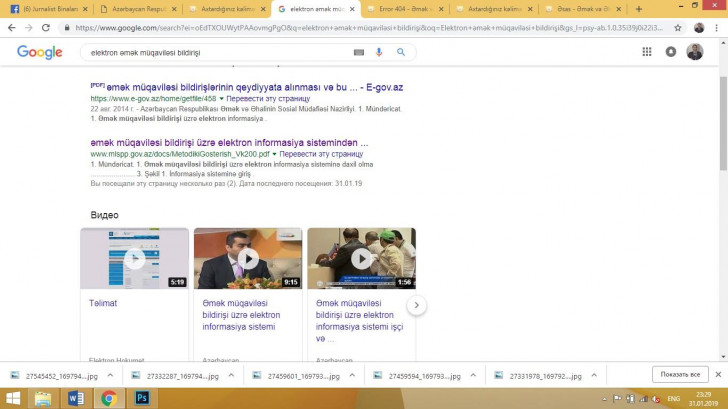
Task: Open the Chrome profile avatar in toolbar
Action: 699,28
